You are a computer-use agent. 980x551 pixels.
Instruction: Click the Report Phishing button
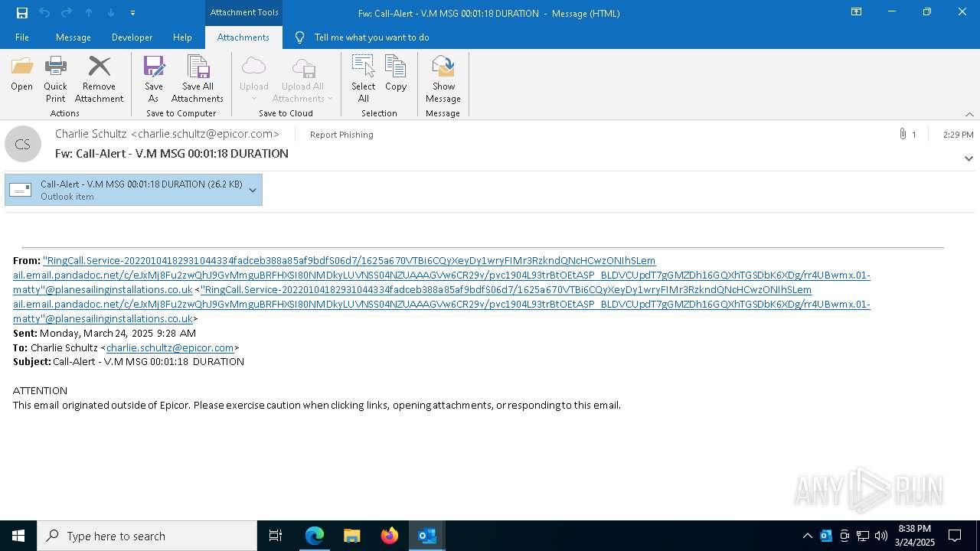[x=341, y=135]
